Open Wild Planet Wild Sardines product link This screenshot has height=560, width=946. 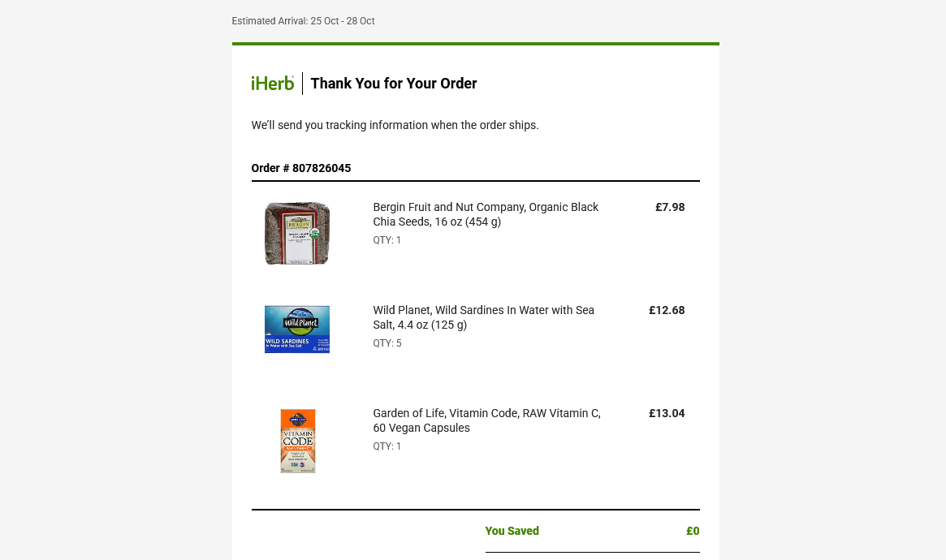tap(483, 317)
